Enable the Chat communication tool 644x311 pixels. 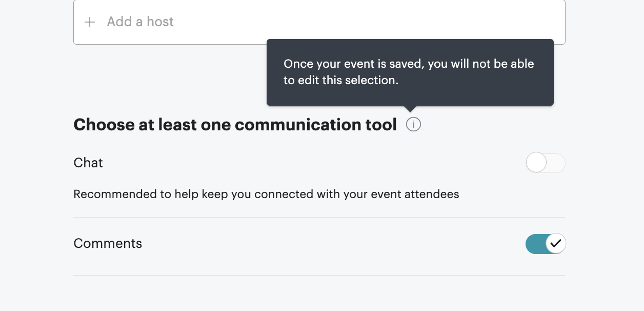(x=546, y=163)
